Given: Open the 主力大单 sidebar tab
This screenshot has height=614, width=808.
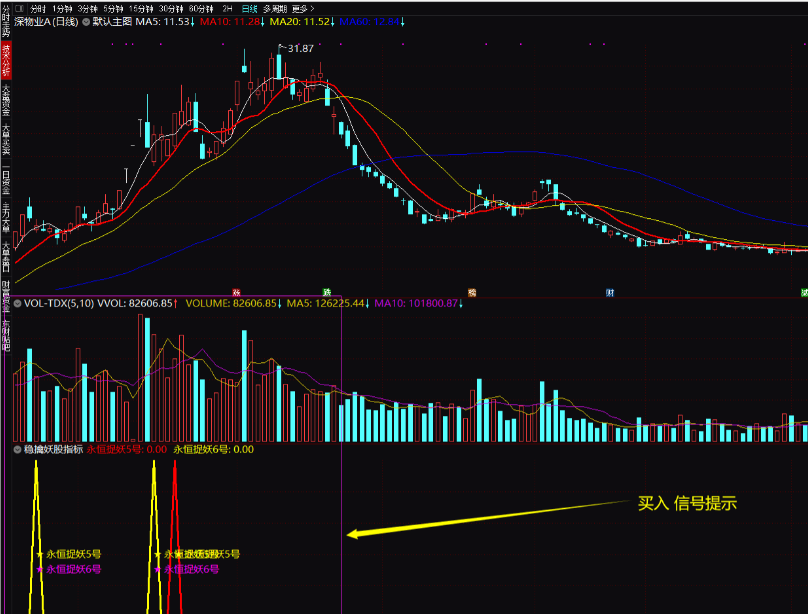Looking at the screenshot, I should tap(6, 219).
